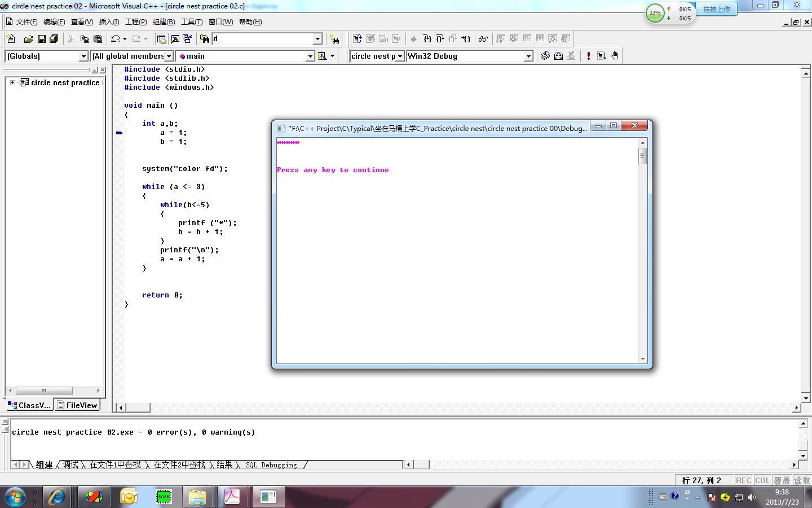Toggle the Workspace pane icon

click(162, 39)
